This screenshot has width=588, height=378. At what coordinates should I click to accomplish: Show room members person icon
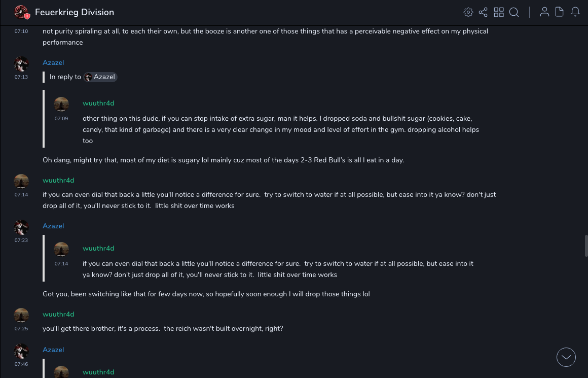point(544,12)
